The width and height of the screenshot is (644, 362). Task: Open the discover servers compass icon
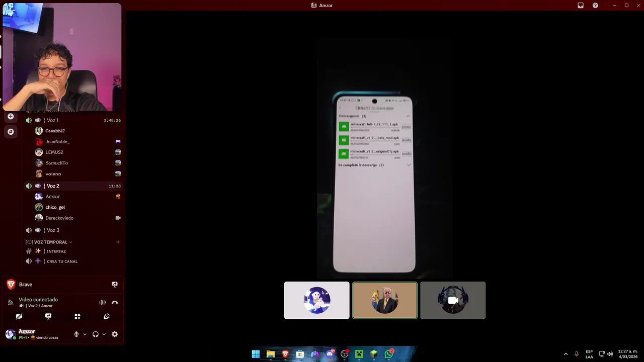click(x=11, y=132)
